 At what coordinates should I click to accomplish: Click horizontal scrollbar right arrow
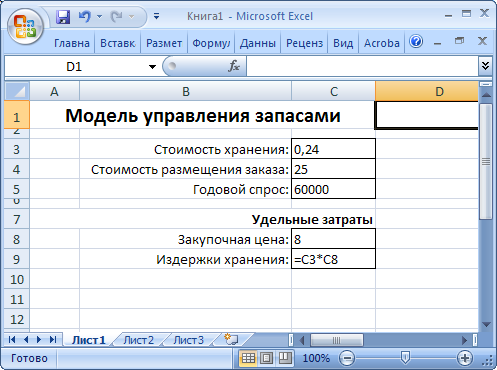[465, 340]
